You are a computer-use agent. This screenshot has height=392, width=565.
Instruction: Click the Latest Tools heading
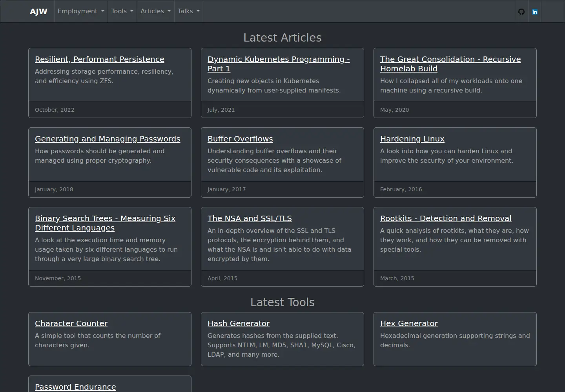pos(282,302)
